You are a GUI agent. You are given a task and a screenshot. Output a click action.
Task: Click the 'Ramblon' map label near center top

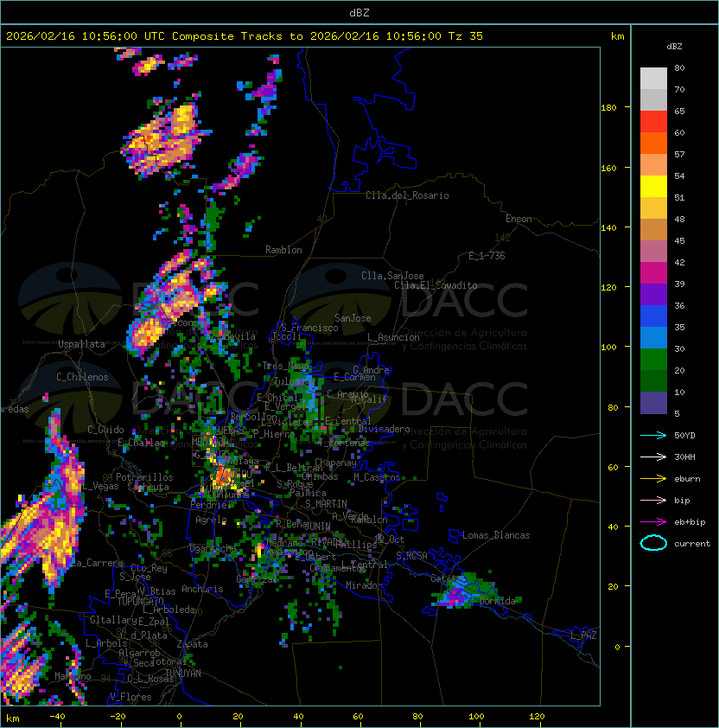tap(283, 250)
